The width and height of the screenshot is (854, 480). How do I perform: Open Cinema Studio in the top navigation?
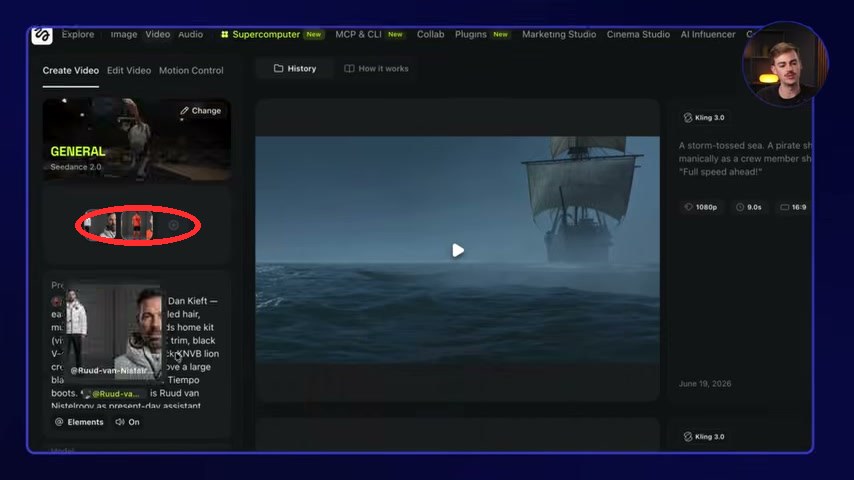(638, 34)
